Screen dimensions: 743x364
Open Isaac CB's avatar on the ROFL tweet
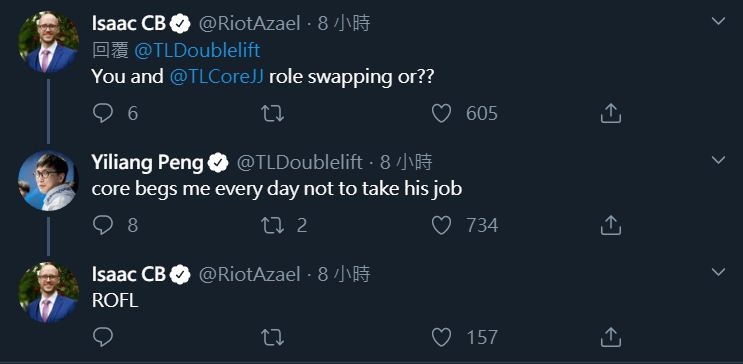tap(48, 292)
